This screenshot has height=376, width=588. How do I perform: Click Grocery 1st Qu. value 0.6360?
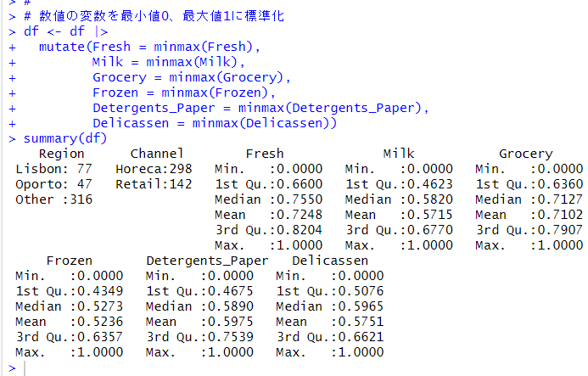point(560,185)
